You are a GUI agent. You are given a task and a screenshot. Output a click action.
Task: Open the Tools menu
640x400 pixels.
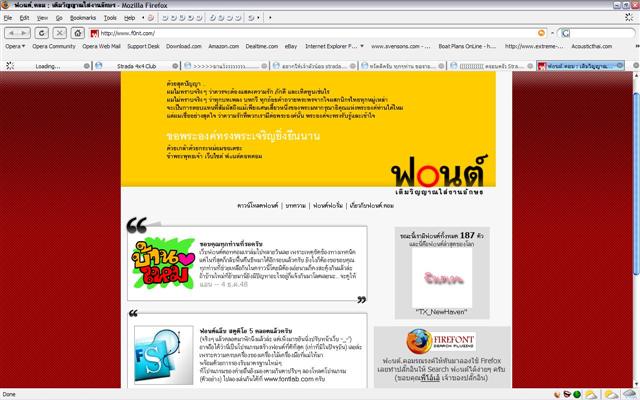point(111,18)
